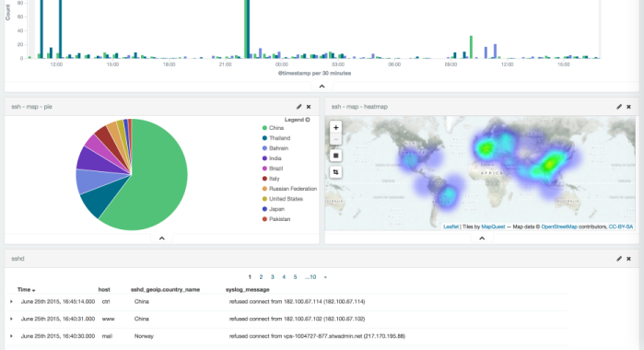Viewport: 644px width, 350px height.
Task: Expand spy panel under the heatmap
Action: point(482,239)
